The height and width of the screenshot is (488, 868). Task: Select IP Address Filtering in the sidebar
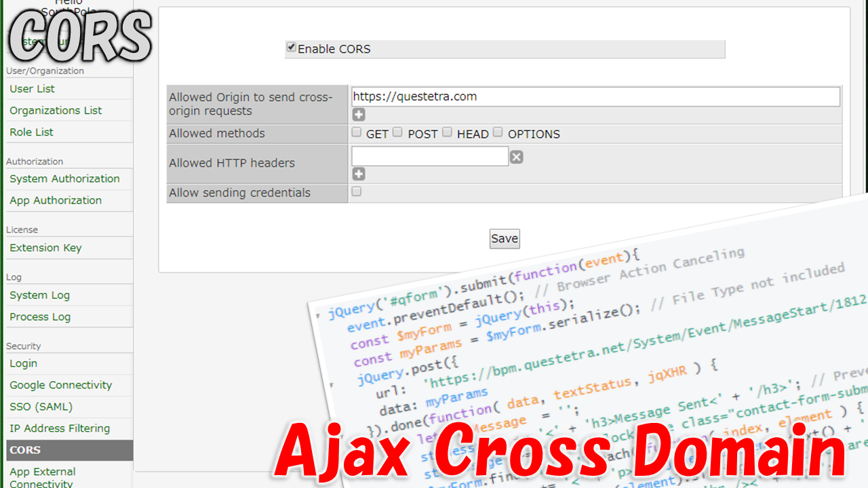click(60, 428)
